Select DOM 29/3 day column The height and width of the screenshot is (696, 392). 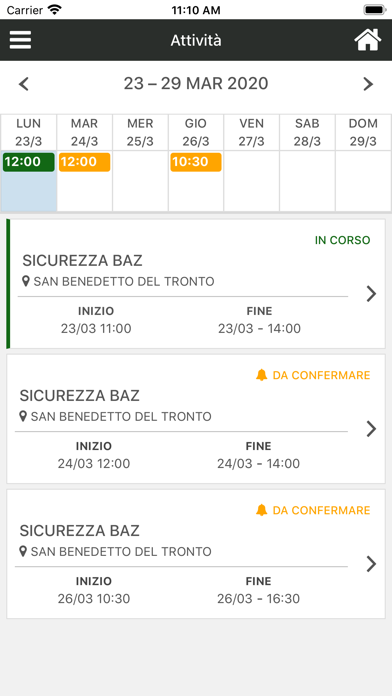click(363, 132)
